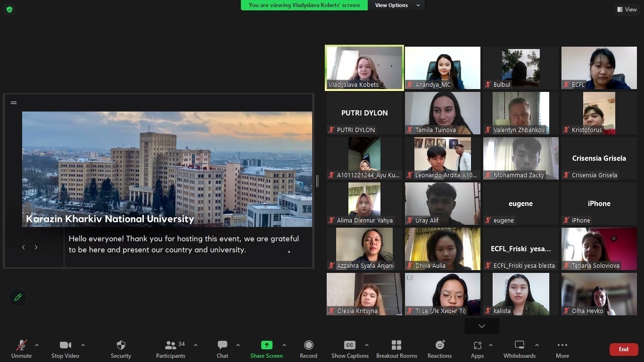
Task: Click the green annotate pencil icon
Action: click(x=18, y=297)
